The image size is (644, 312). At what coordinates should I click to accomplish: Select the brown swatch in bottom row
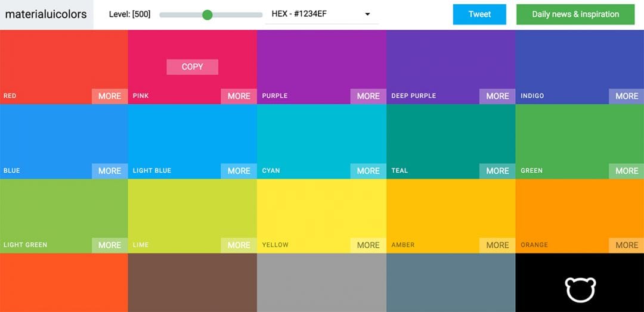(x=192, y=282)
